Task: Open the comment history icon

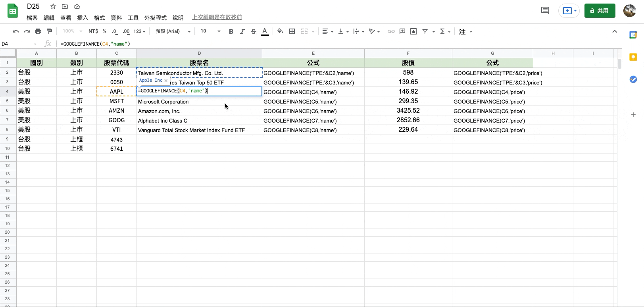Action: [x=545, y=11]
